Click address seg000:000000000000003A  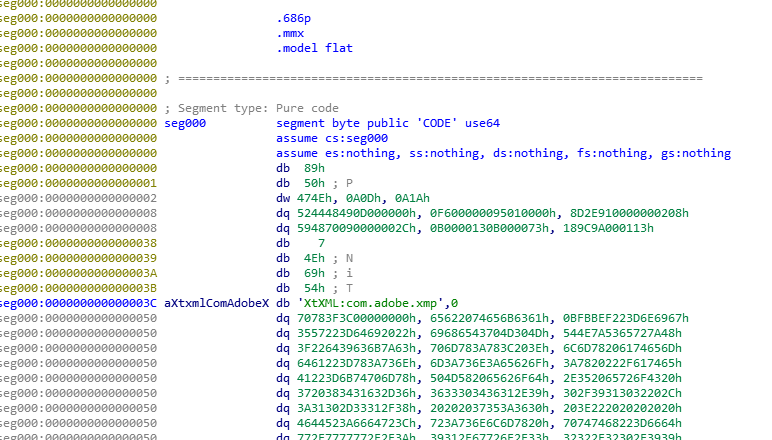point(79,274)
